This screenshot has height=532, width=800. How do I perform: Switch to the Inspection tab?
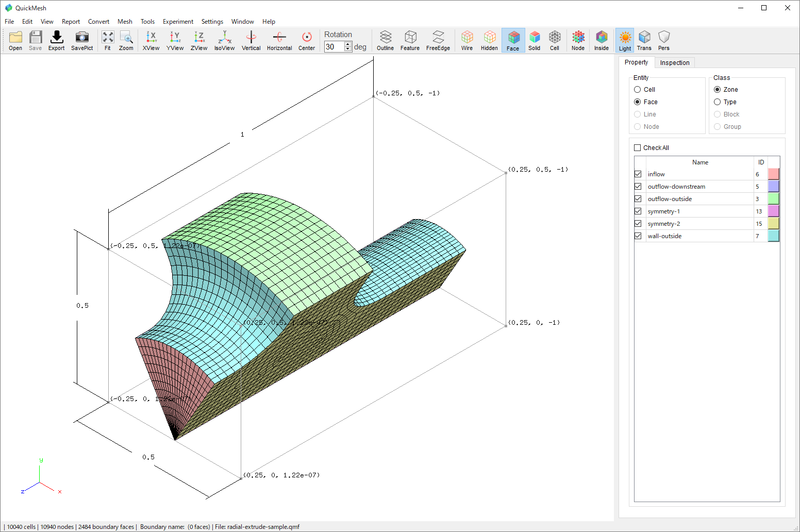674,63
